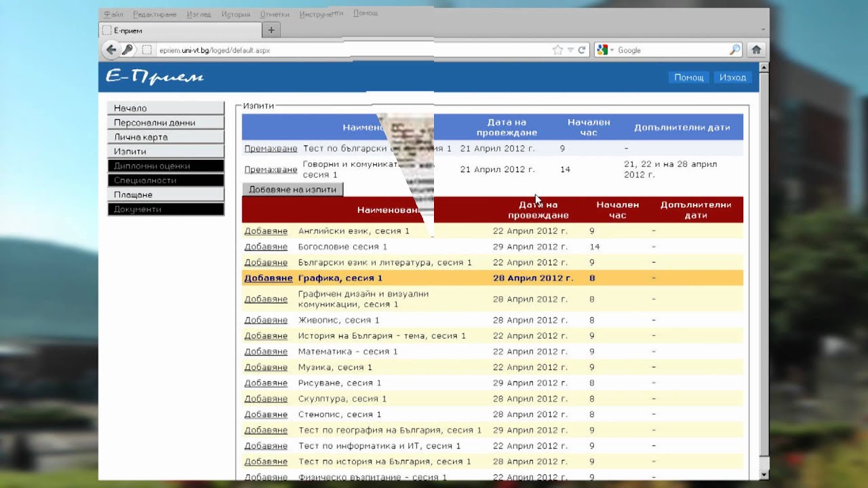
Task: Remove Говорни и комуникативни exam via Премахване
Action: [271, 169]
